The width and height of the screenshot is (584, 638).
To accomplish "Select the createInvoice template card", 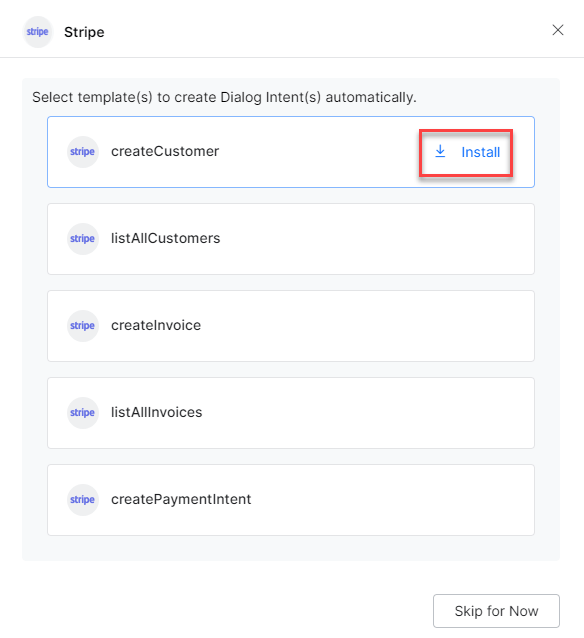I will tap(291, 326).
